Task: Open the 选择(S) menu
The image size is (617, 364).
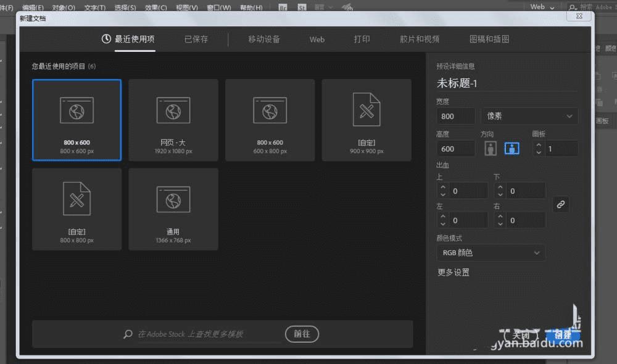Action: pos(125,7)
